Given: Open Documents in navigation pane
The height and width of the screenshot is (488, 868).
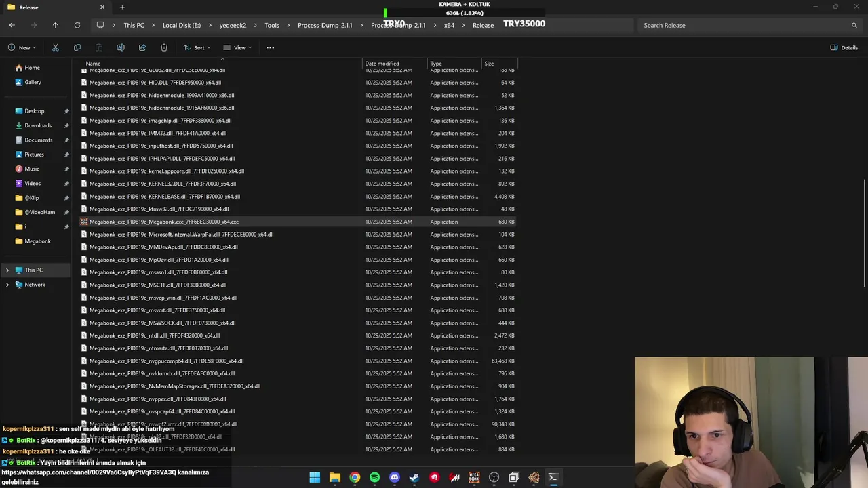Looking at the screenshot, I should coord(38,140).
